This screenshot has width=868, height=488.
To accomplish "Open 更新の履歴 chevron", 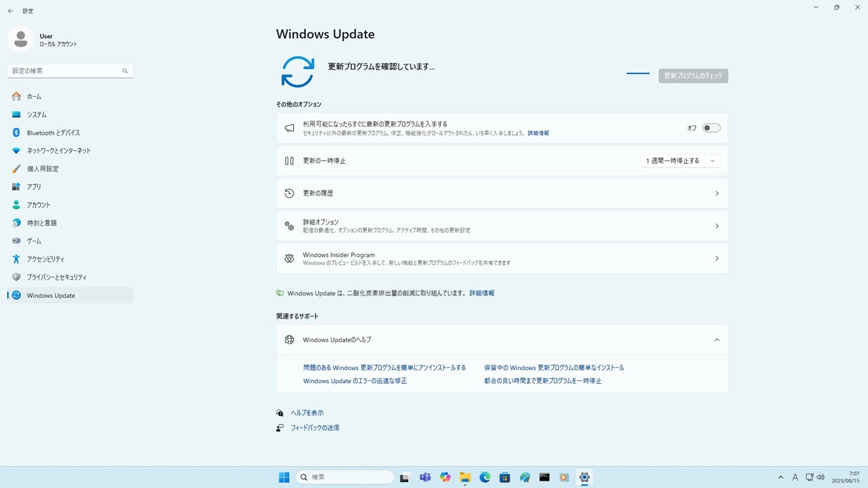I will (x=717, y=193).
